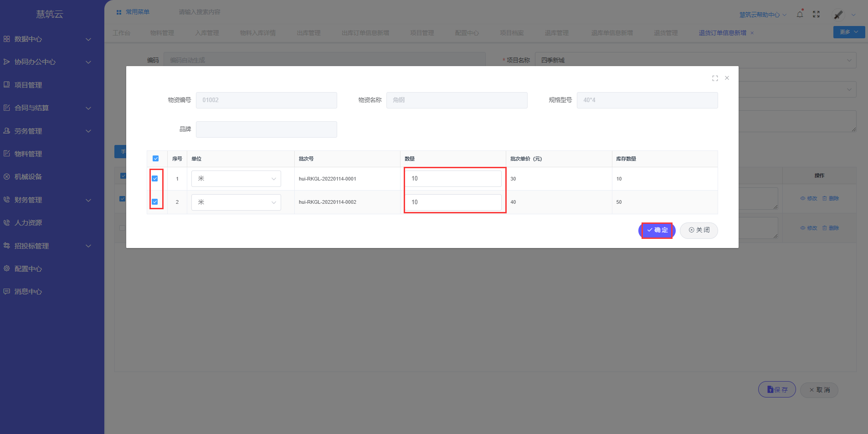Click the 数据中心 sidebar icon

tap(7, 39)
